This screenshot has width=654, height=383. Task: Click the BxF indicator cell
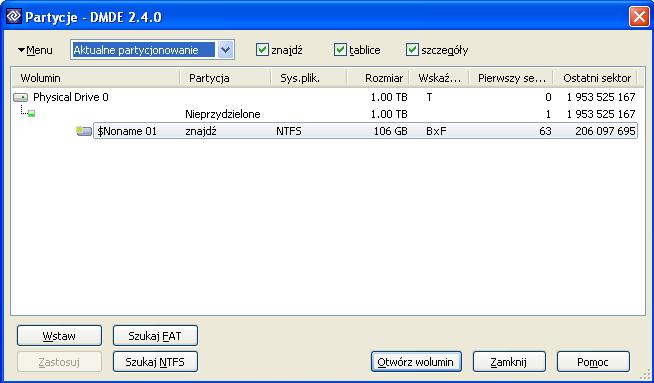(x=436, y=131)
